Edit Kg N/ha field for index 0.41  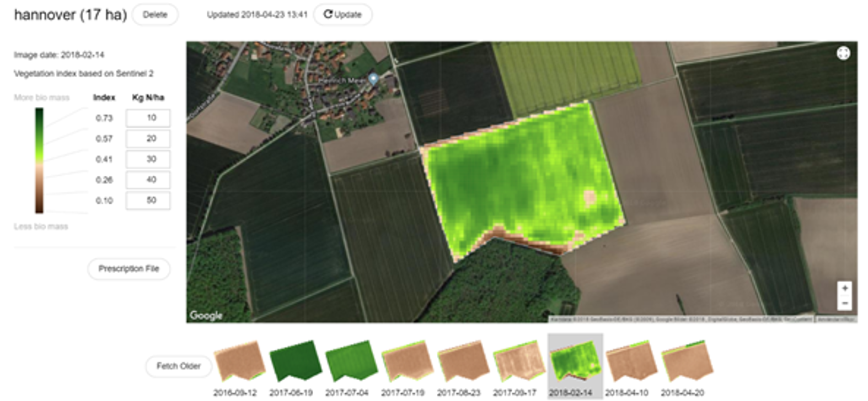pyautogui.click(x=148, y=159)
